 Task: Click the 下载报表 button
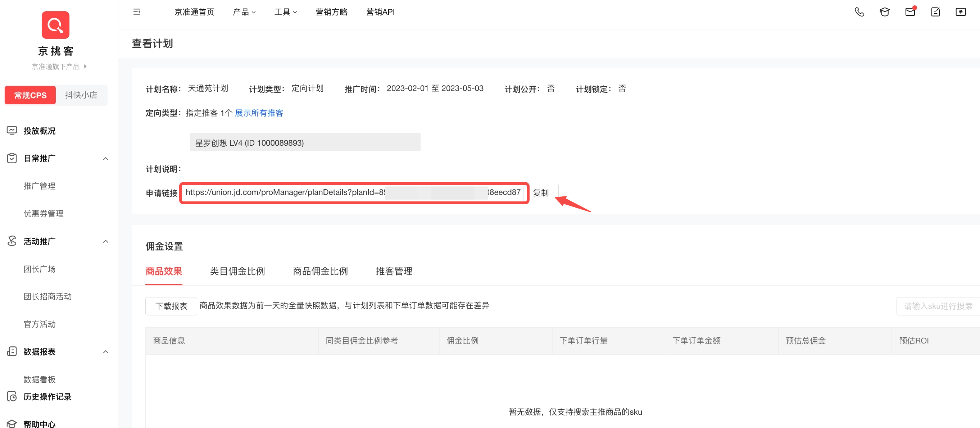[x=171, y=306]
